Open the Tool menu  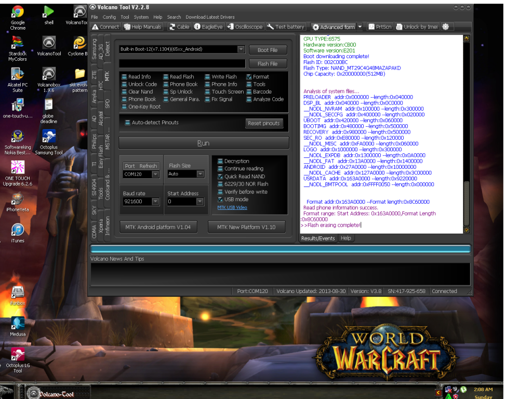(125, 17)
